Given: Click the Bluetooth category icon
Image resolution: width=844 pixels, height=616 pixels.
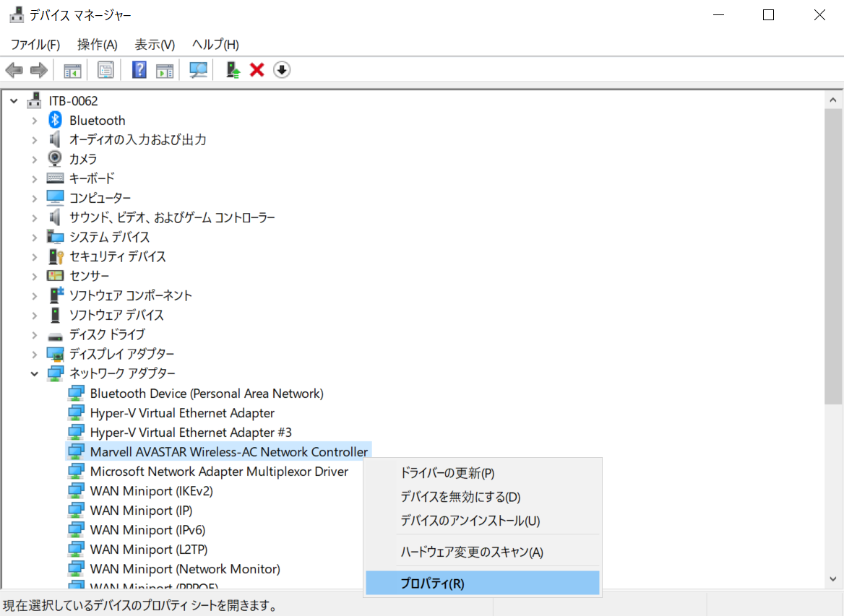Looking at the screenshot, I should 55,120.
